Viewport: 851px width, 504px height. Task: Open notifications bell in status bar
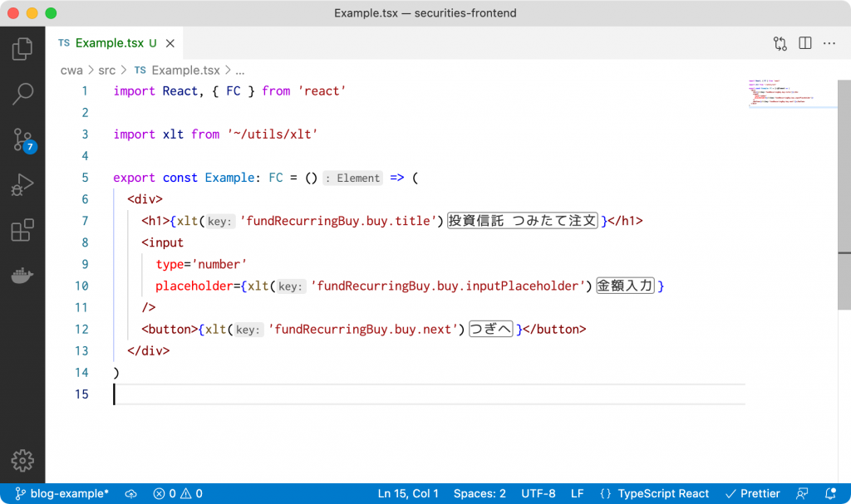pos(830,494)
